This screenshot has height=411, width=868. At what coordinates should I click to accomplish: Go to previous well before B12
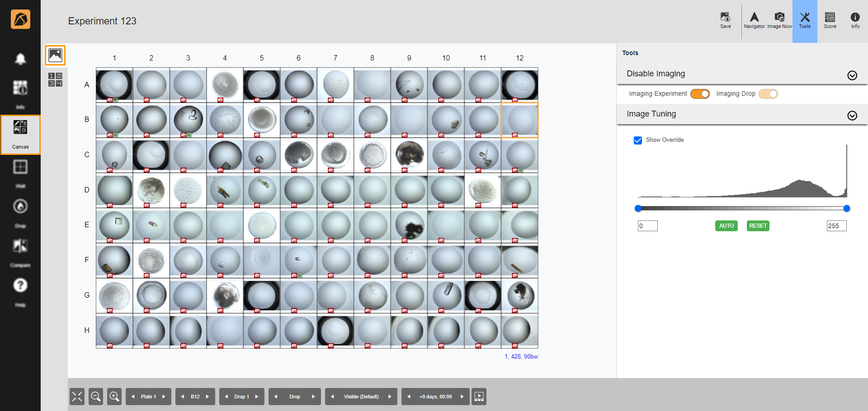(182, 397)
